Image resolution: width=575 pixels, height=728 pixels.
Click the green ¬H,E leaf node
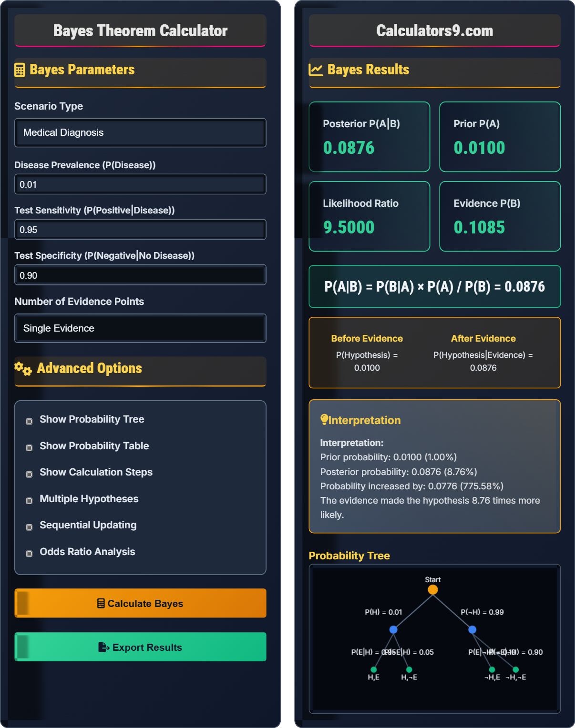492,669
